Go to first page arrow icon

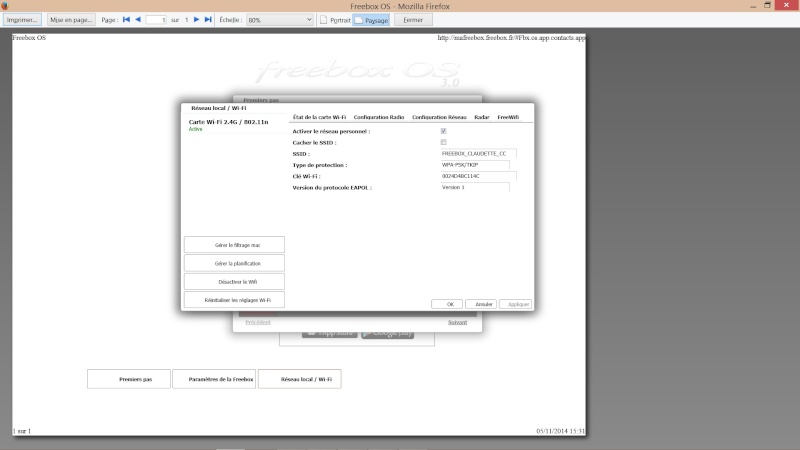point(126,19)
